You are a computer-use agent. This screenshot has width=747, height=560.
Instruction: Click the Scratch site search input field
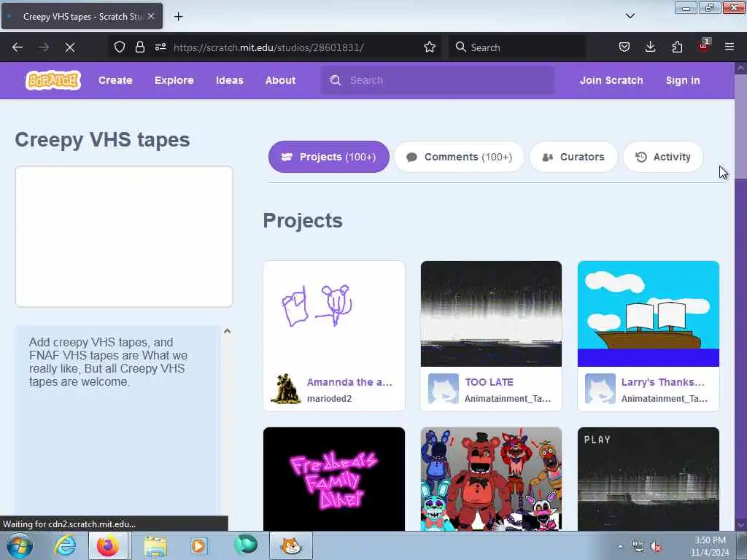pyautogui.click(x=438, y=80)
